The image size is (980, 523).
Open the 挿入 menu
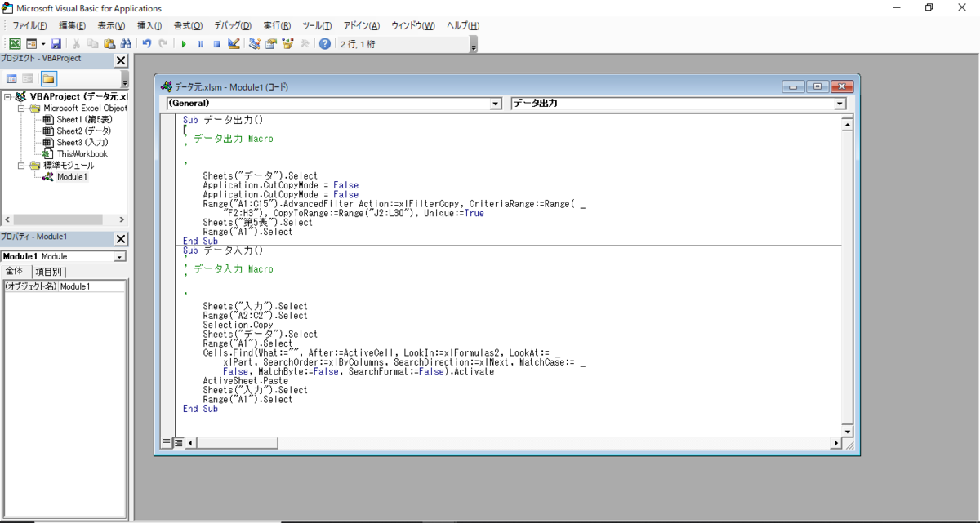pos(149,26)
